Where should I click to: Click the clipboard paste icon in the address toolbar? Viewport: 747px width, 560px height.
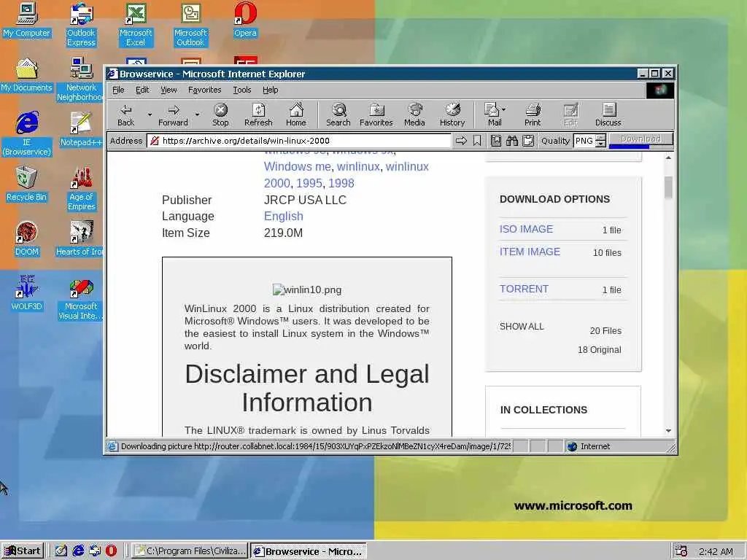(x=528, y=141)
